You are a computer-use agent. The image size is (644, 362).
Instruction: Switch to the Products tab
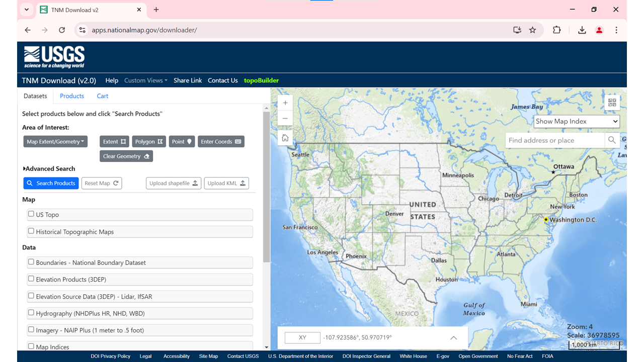72,96
